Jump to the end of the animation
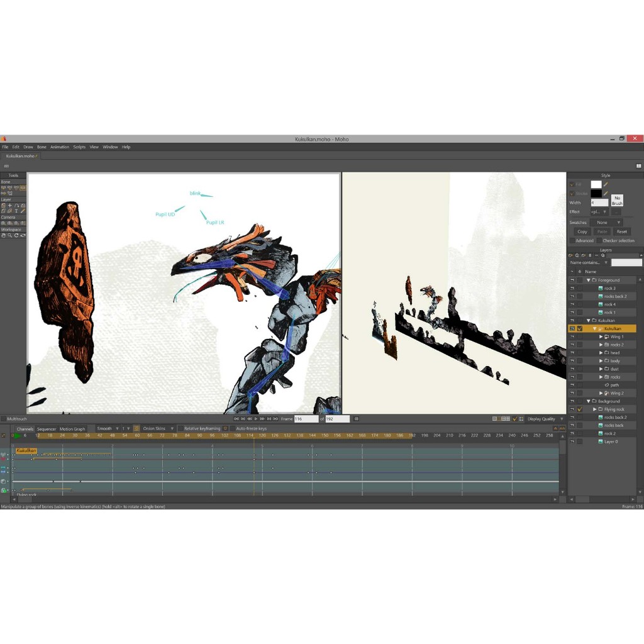 275,419
